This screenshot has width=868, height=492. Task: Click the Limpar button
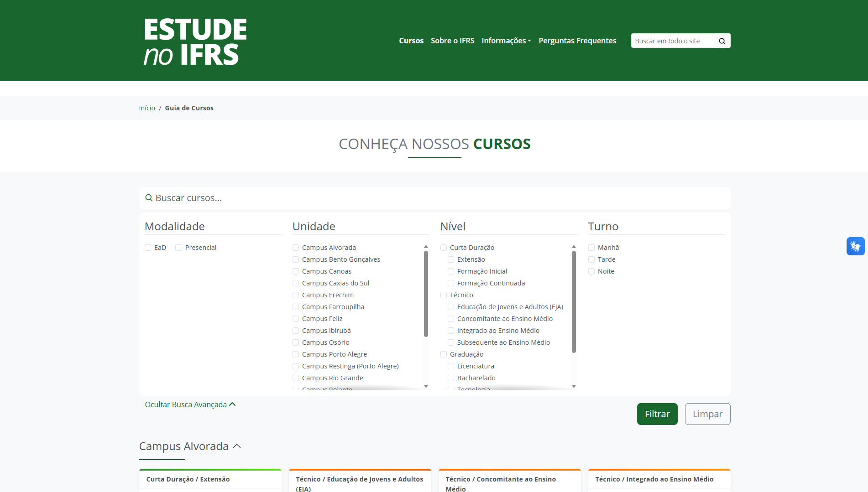(707, 414)
